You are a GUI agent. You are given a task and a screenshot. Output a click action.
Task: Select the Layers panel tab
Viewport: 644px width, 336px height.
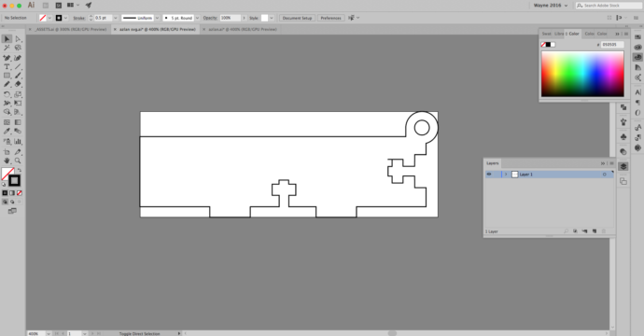[x=492, y=163]
